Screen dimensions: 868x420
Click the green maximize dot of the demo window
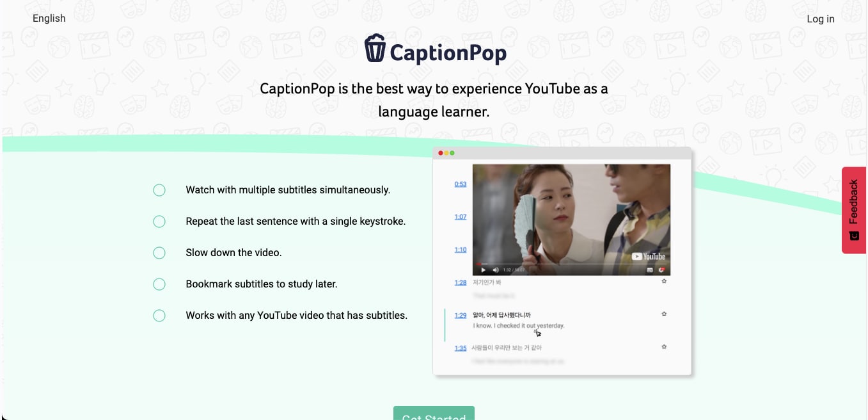click(x=452, y=153)
